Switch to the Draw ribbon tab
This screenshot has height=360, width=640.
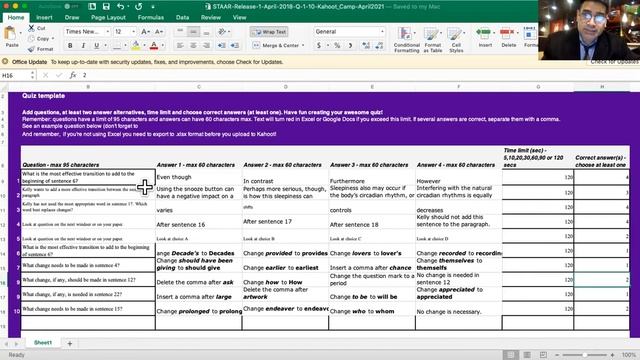[72, 18]
